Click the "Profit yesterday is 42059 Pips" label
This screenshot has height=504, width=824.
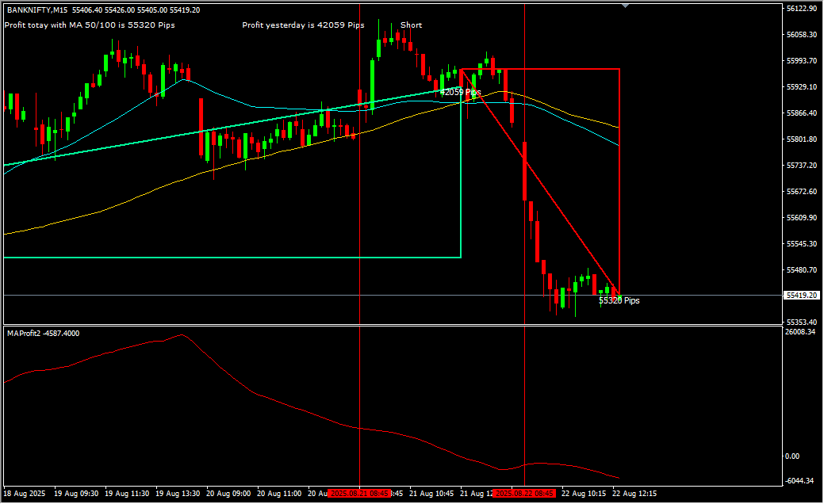[303, 25]
